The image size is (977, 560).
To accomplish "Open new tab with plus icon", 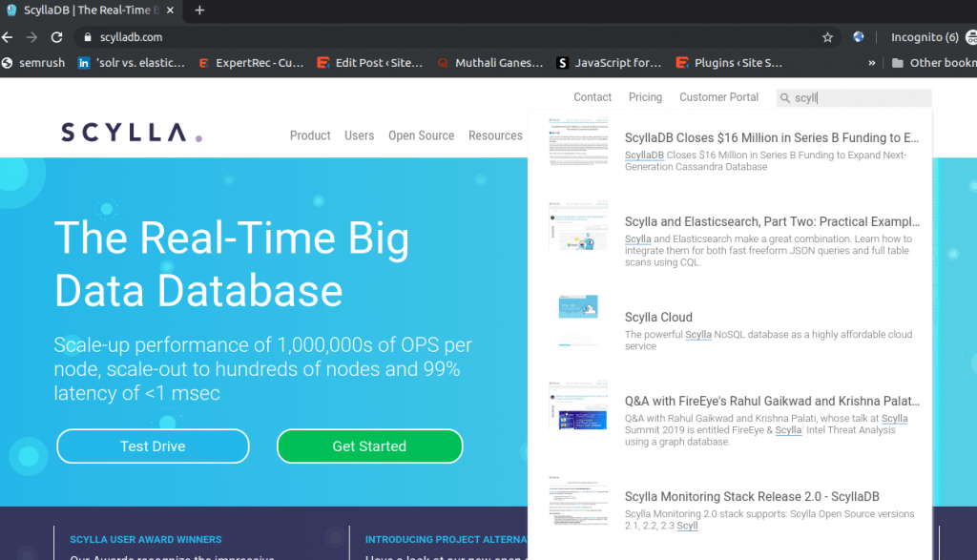I will tap(199, 10).
